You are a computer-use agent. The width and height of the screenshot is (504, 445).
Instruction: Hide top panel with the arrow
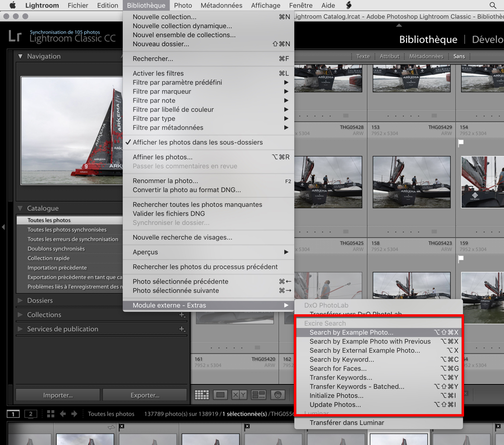point(399,25)
